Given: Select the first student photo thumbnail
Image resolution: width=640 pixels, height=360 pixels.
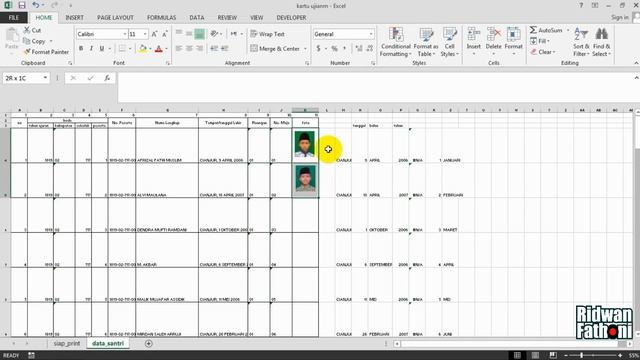Looking at the screenshot, I should tap(305, 144).
